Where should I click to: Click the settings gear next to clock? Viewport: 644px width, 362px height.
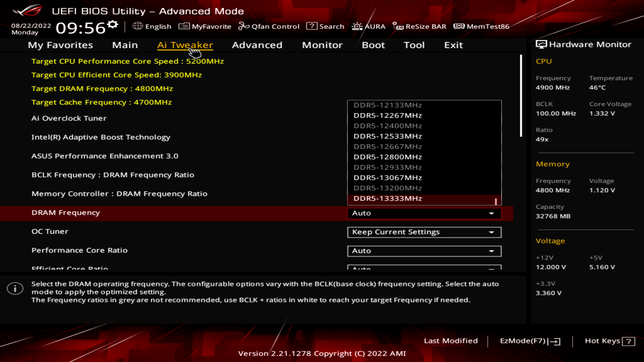(113, 24)
